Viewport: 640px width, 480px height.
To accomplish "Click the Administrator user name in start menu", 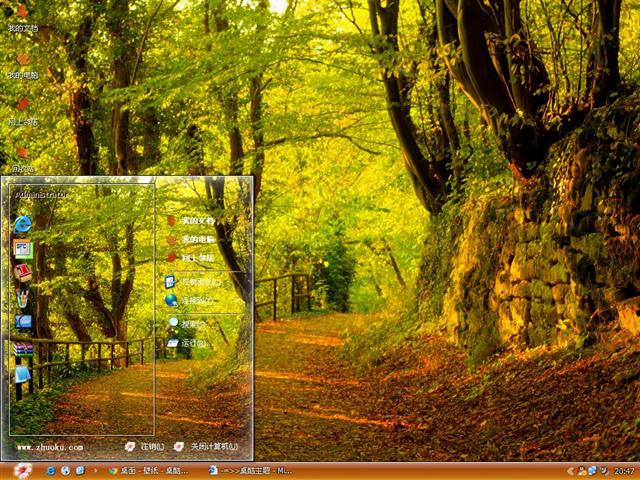I will click(41, 195).
